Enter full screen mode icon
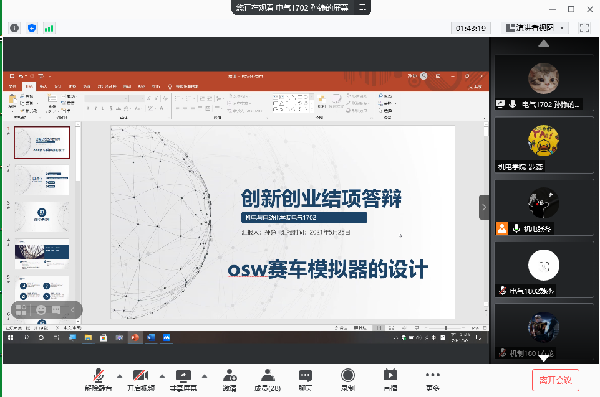 (x=584, y=28)
